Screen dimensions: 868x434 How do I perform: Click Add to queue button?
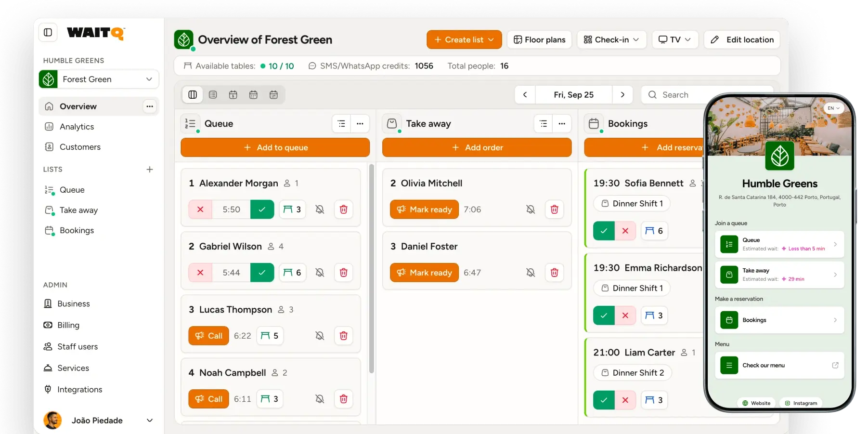pyautogui.click(x=275, y=147)
